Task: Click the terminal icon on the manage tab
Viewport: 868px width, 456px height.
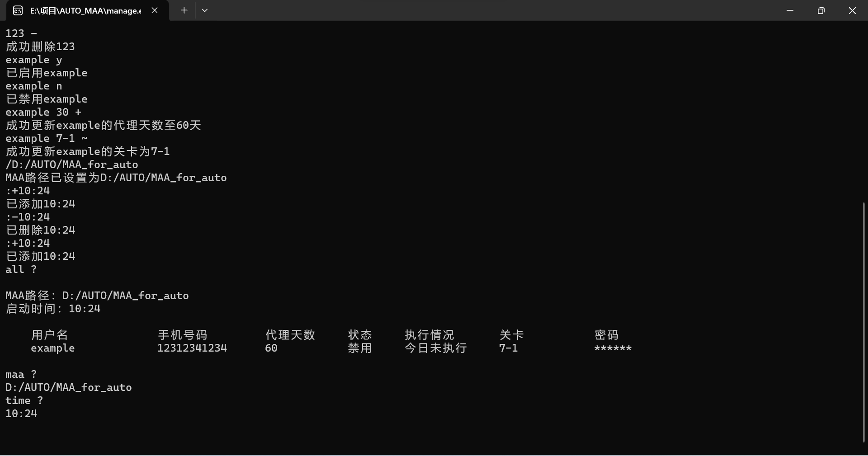Action: click(x=18, y=10)
